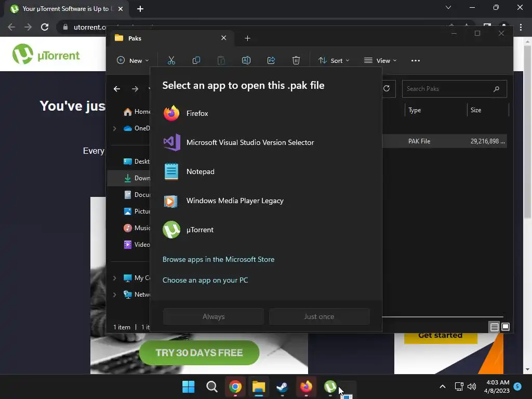This screenshot has height=399, width=532.
Task: Open taskbar Search
Action: [212, 387]
